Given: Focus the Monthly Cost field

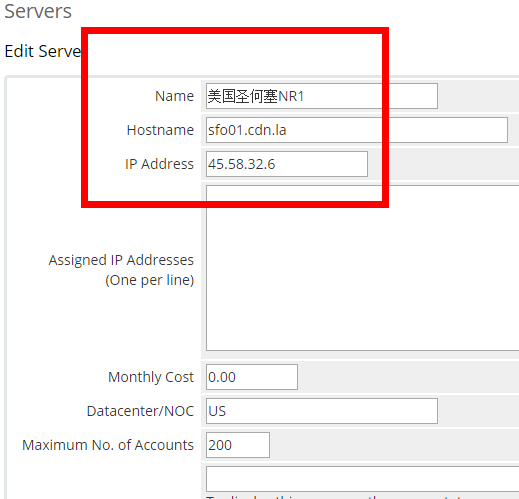Looking at the screenshot, I should coord(252,377).
